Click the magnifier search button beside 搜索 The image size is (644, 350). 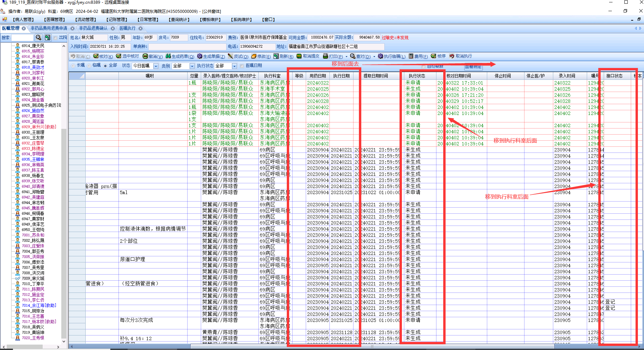pos(39,38)
